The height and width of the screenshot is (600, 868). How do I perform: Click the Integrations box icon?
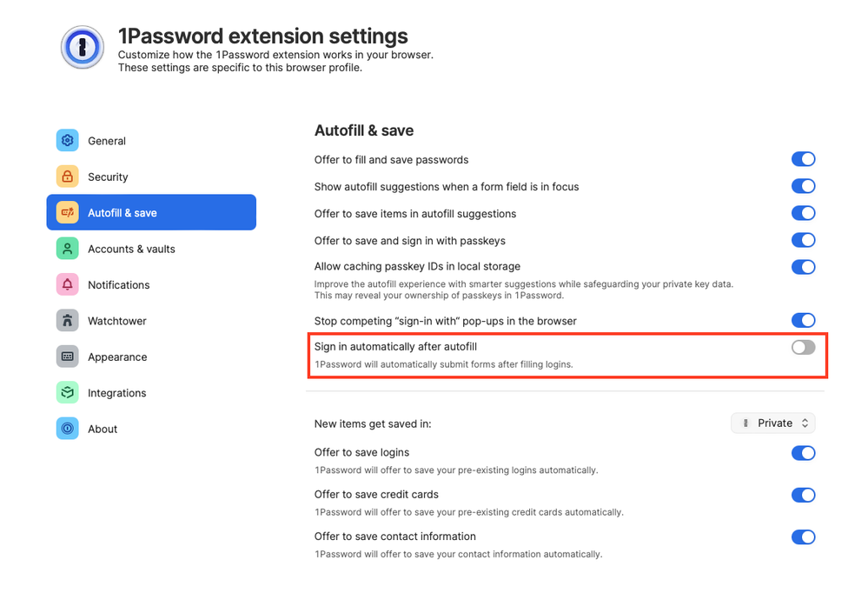coord(67,393)
